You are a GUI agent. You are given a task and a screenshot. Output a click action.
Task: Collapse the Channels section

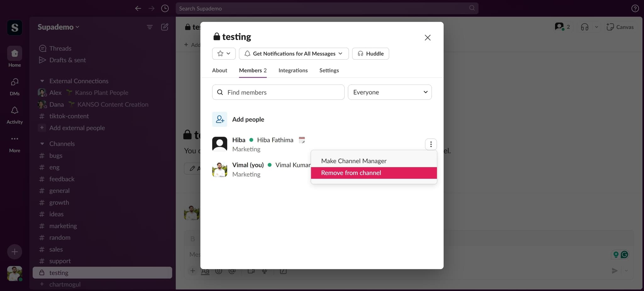42,144
